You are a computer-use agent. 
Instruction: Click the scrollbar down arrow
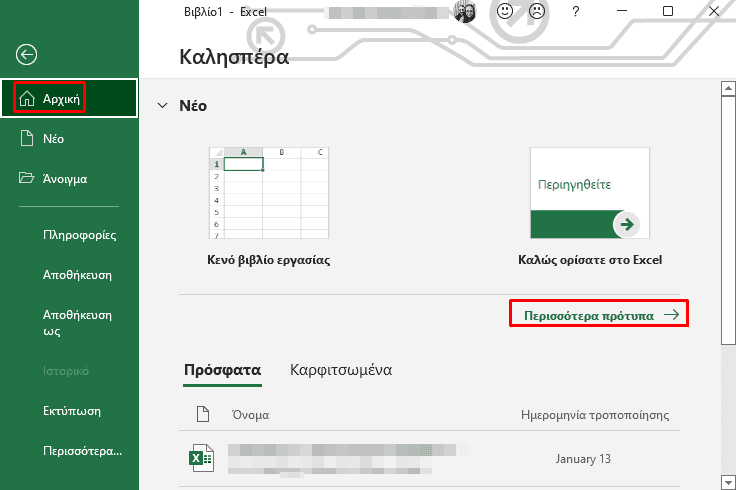coord(728,482)
